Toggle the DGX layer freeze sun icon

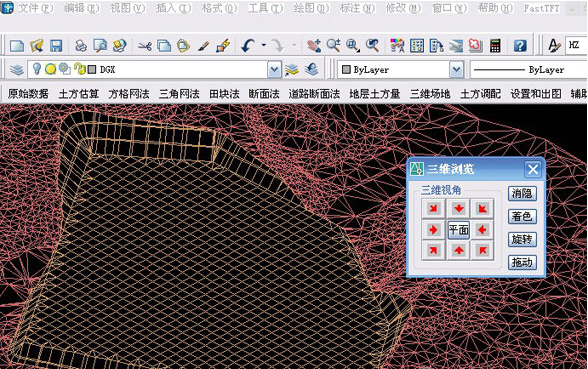(50, 69)
